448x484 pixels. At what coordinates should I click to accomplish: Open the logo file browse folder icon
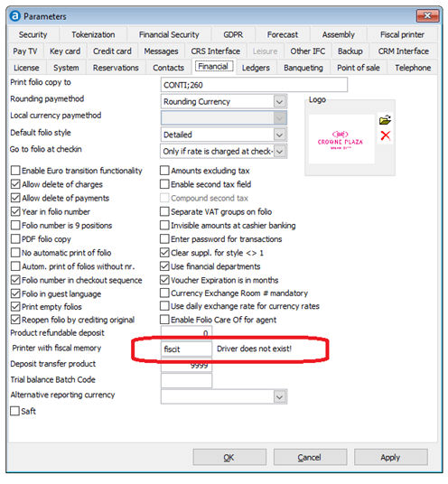(x=385, y=120)
